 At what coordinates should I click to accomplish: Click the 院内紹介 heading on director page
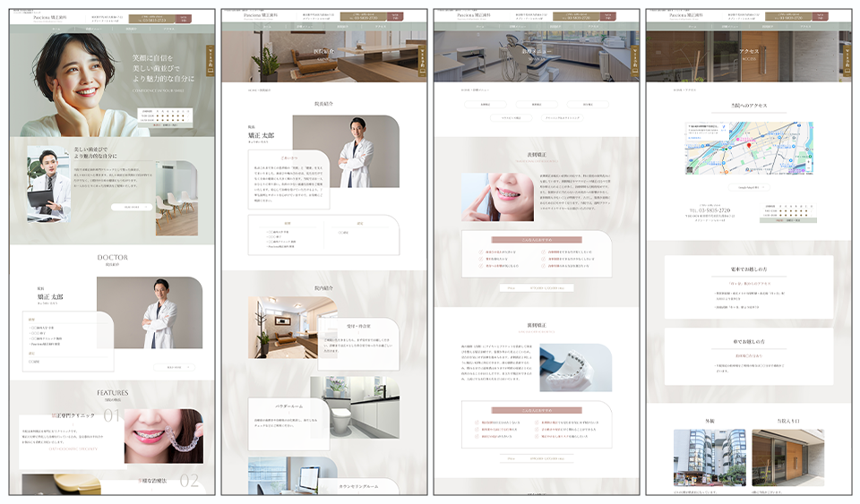pyautogui.click(x=323, y=288)
